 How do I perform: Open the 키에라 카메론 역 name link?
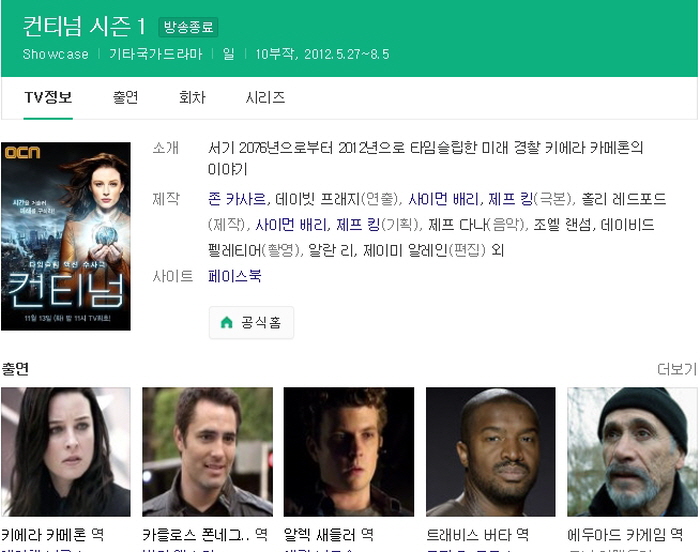pyautogui.click(x=53, y=535)
